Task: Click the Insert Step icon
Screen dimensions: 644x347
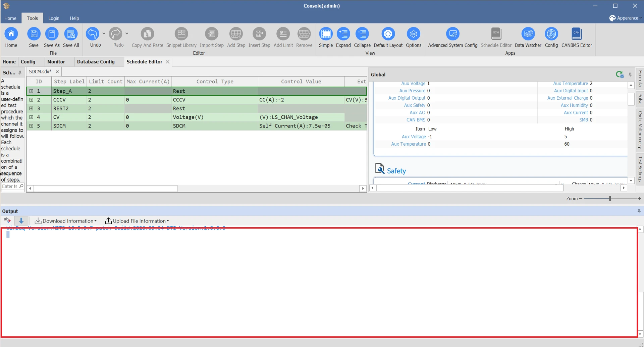Action: (x=259, y=34)
